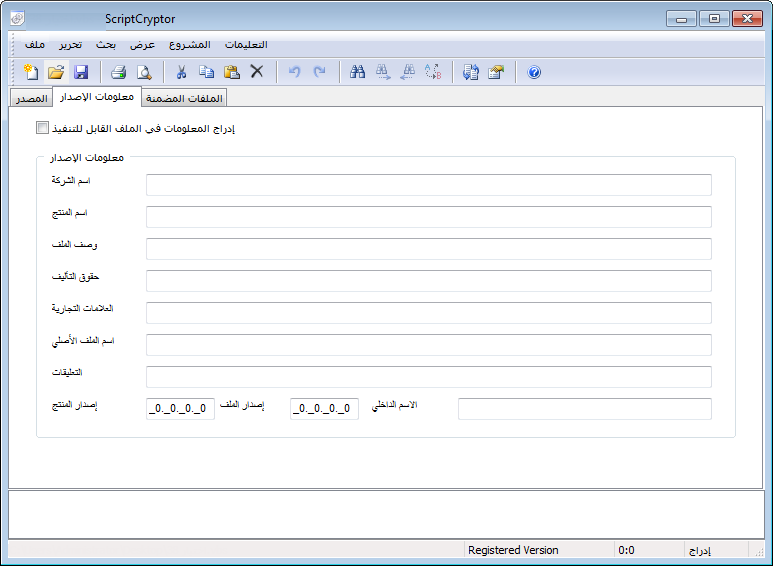Click the التعليقات input field
The width and height of the screenshot is (773, 566).
click(x=428, y=377)
